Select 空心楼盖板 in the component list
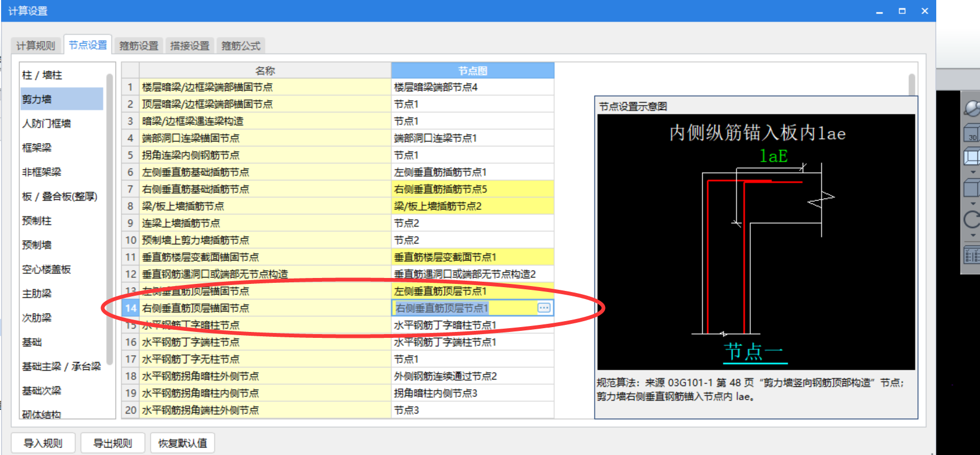 click(61, 269)
